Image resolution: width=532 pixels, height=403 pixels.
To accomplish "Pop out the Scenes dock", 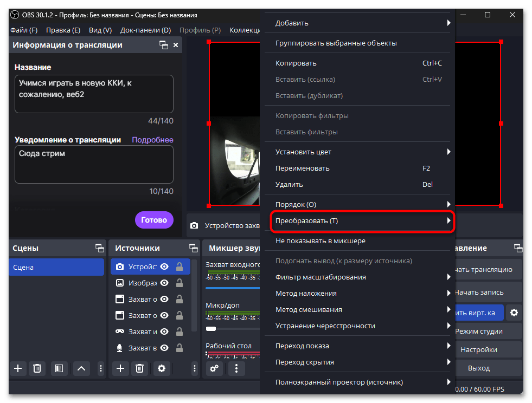I will pyautogui.click(x=99, y=248).
